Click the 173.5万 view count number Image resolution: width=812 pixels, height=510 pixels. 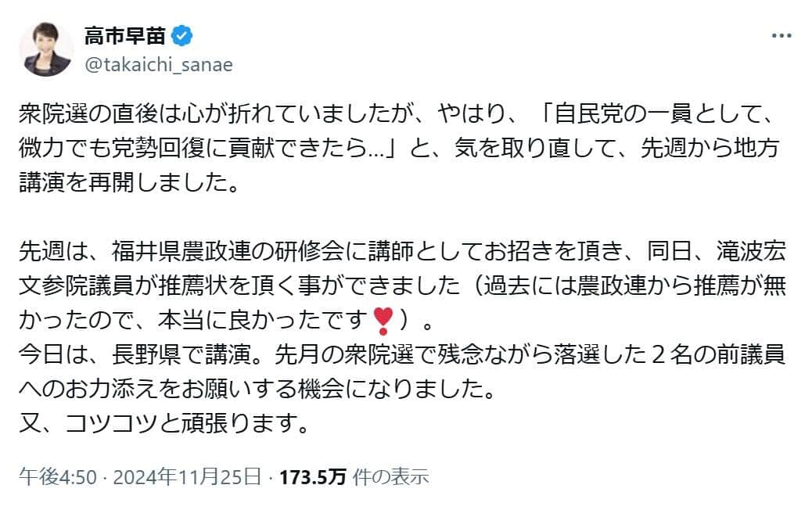click(x=313, y=476)
